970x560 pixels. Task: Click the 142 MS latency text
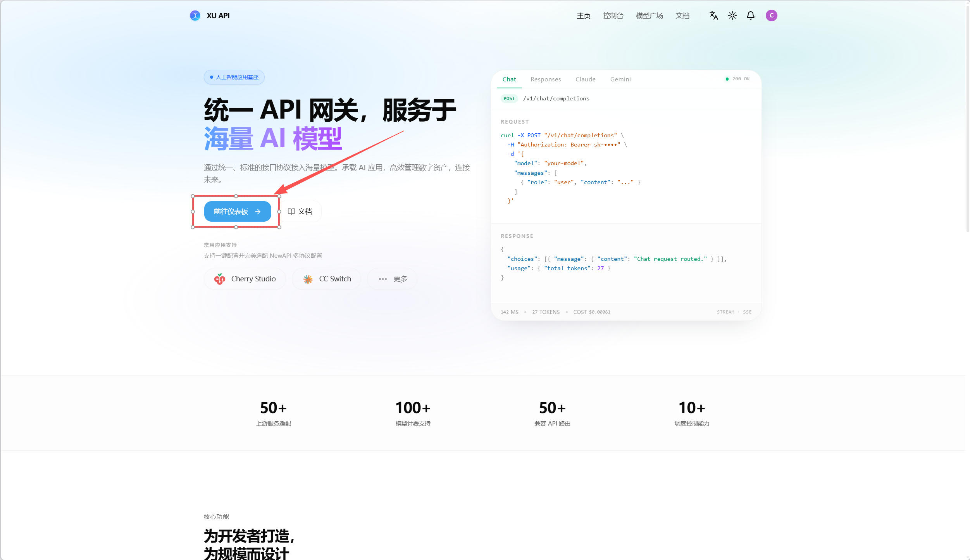pos(509,312)
